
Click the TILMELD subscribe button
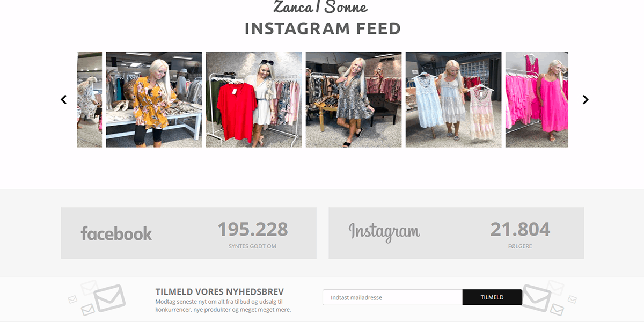(x=492, y=297)
